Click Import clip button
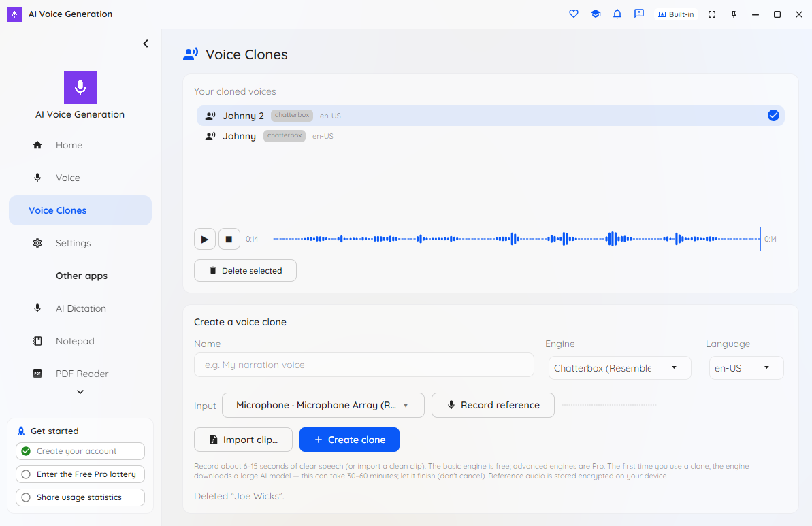 [x=244, y=440]
